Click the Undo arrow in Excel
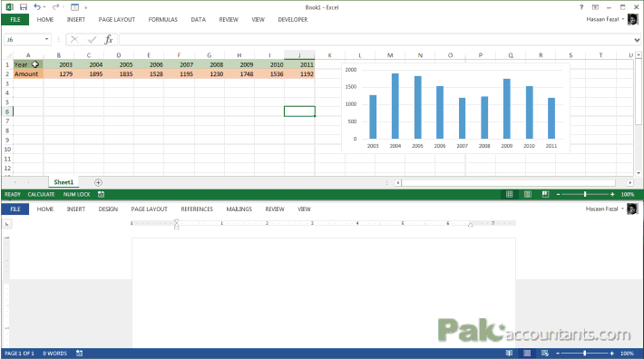644x359 pixels. coord(37,7)
